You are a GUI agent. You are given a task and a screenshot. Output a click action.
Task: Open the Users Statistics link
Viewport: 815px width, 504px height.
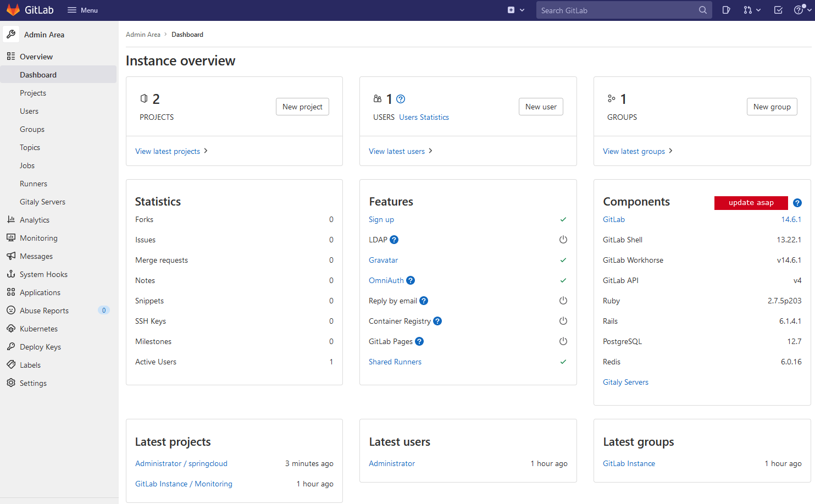(x=424, y=117)
